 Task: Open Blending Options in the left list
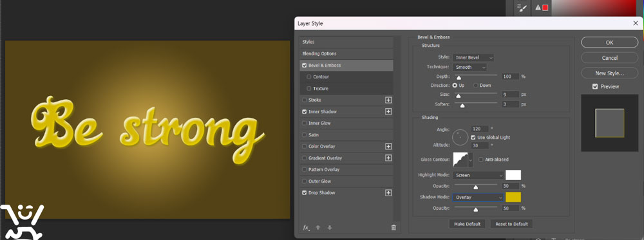pos(347,54)
